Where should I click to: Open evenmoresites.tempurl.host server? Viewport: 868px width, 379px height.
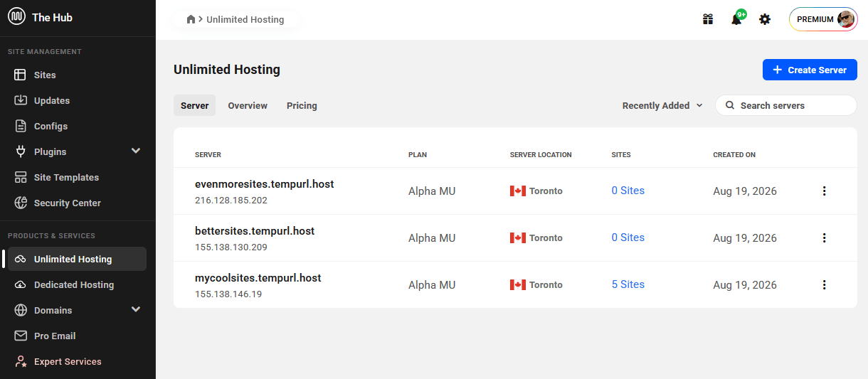click(265, 184)
